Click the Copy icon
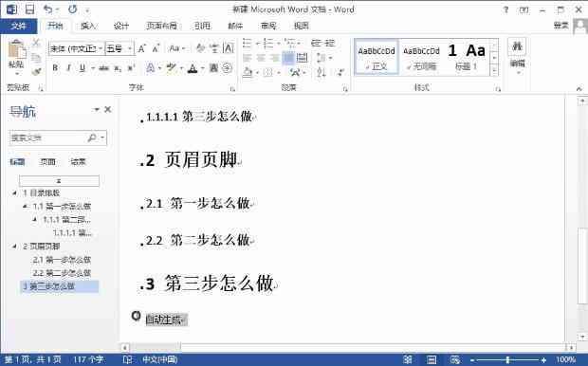588x366 pixels. point(36,58)
